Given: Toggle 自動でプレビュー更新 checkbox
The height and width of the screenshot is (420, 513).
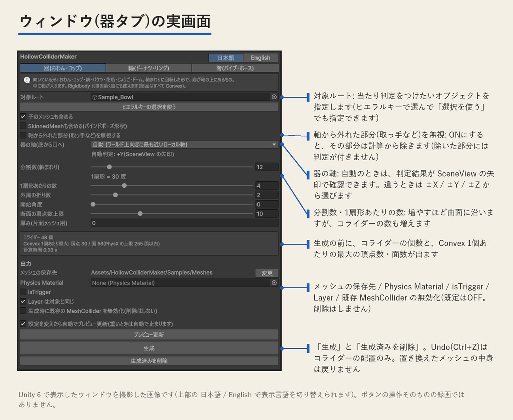Looking at the screenshot, I should tap(23, 324).
